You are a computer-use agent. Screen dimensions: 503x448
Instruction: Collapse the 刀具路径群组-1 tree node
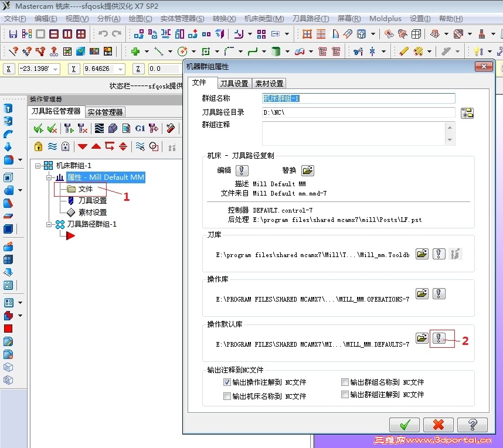tap(49, 224)
